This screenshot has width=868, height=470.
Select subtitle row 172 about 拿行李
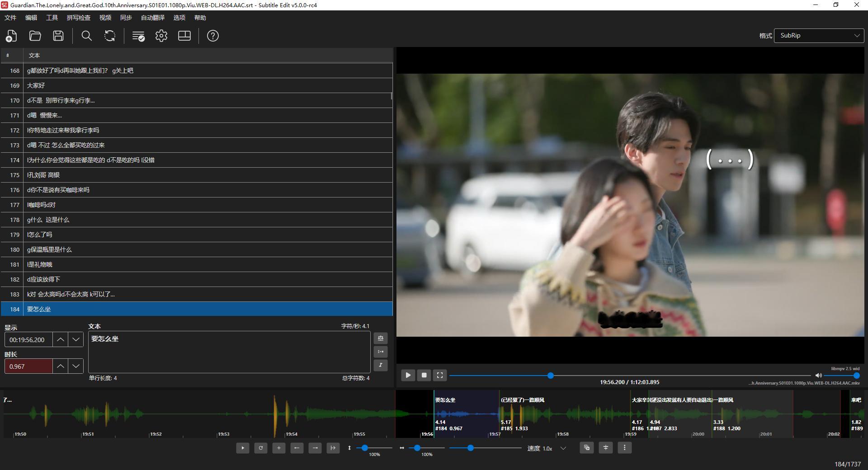pos(197,130)
